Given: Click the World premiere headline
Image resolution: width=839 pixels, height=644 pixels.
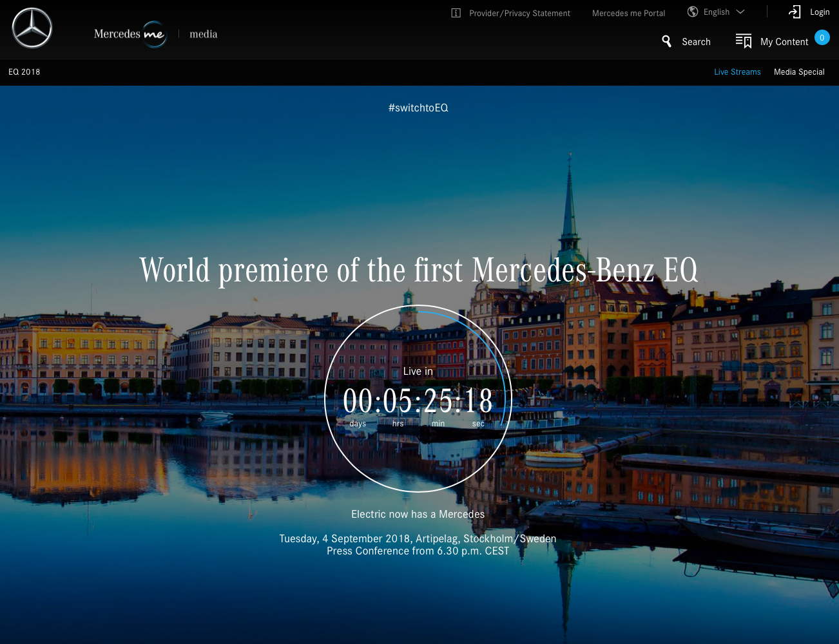Looking at the screenshot, I should (419, 270).
